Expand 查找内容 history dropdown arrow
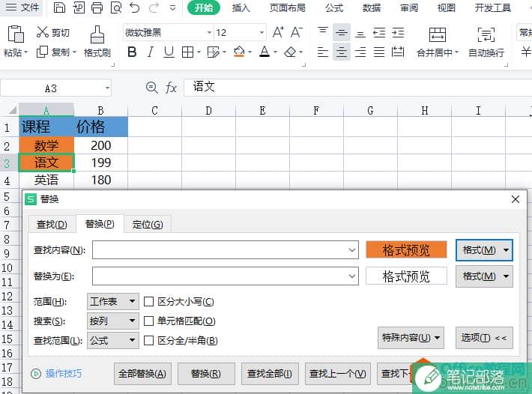Image resolution: width=532 pixels, height=394 pixels. pyautogui.click(x=352, y=250)
